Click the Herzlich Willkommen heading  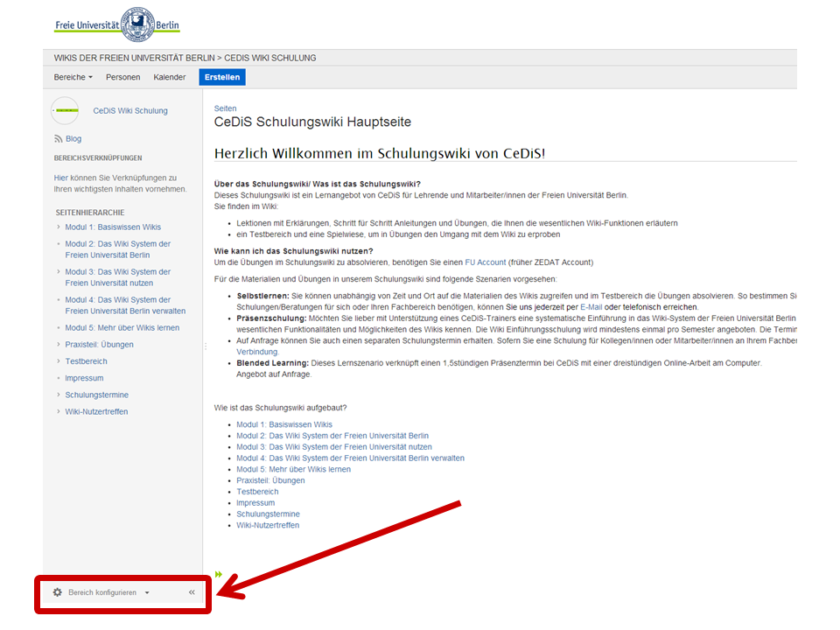(x=380, y=154)
